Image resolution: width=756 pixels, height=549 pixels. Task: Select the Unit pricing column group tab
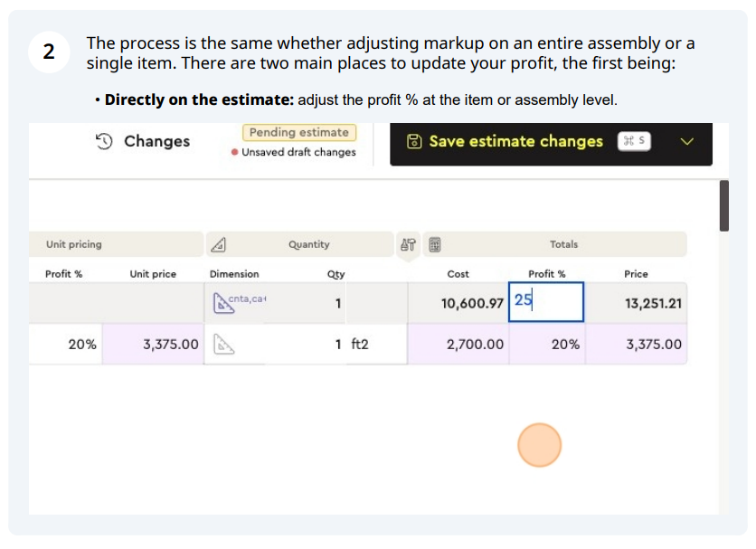click(116, 244)
